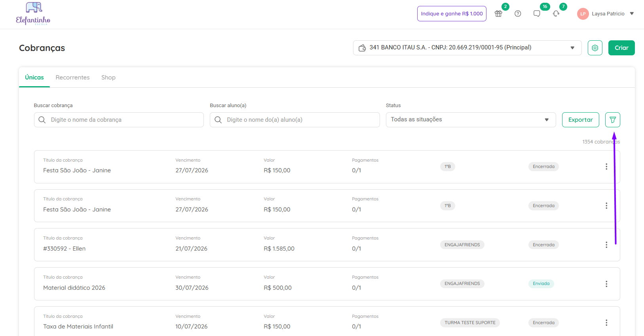Open the options menu for second Festa São João row
The image size is (644, 336).
606,206
